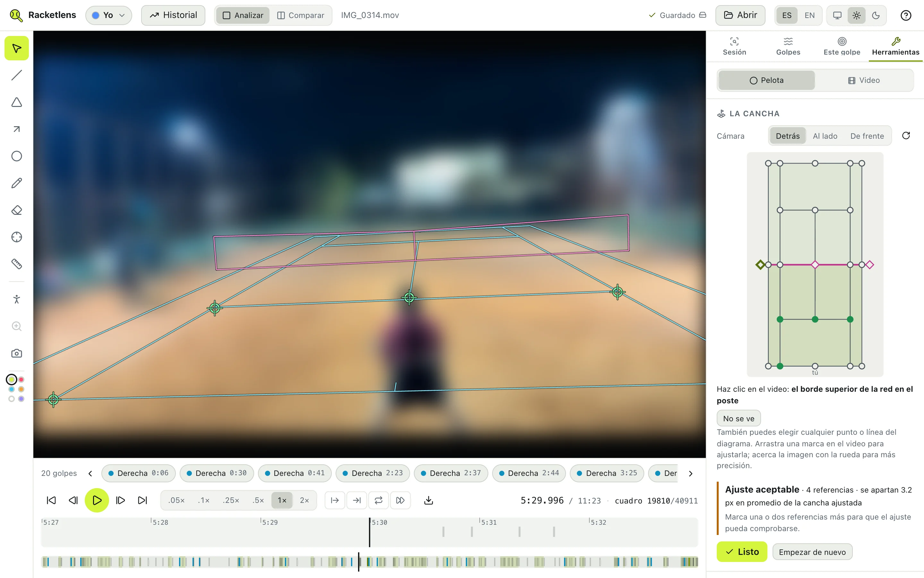Open the Historial view
Viewport: 924px width, 578px height.
[173, 15]
